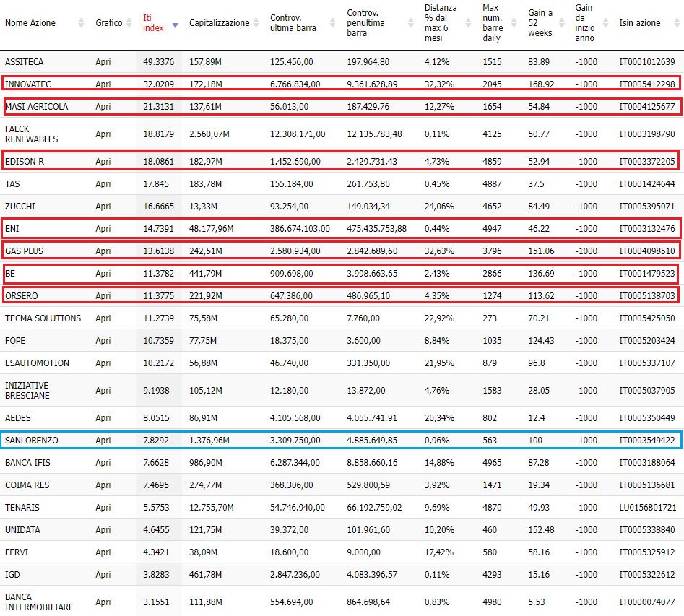684x616 pixels.
Task: Sort by Max num. barre daily arrows
Action: point(514,22)
